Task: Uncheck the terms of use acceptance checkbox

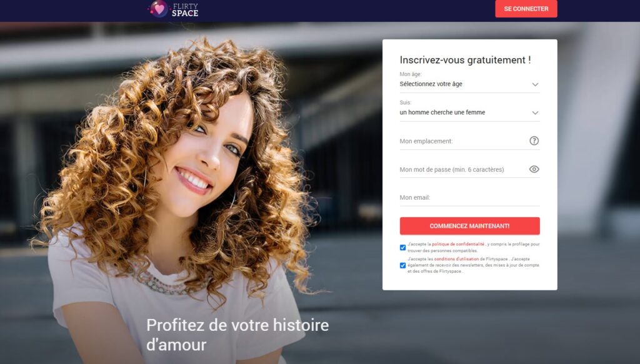Action: [403, 265]
